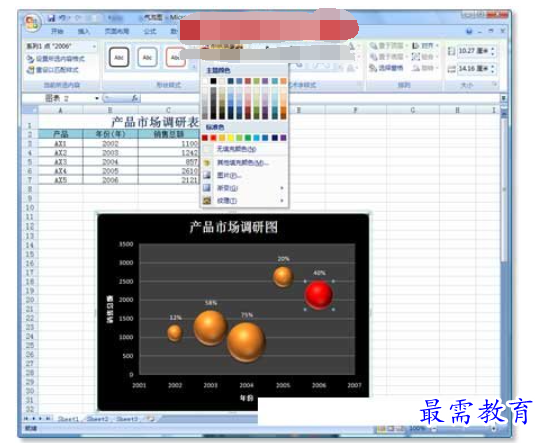Expand the formula bar with right-end arrow
The image size is (541, 443).
click(503, 99)
